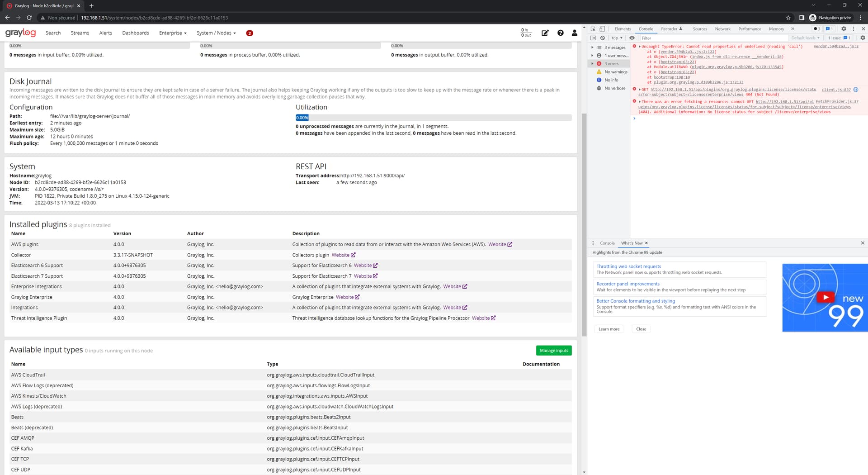
Task: Click the Graylog logo
Action: pos(20,33)
